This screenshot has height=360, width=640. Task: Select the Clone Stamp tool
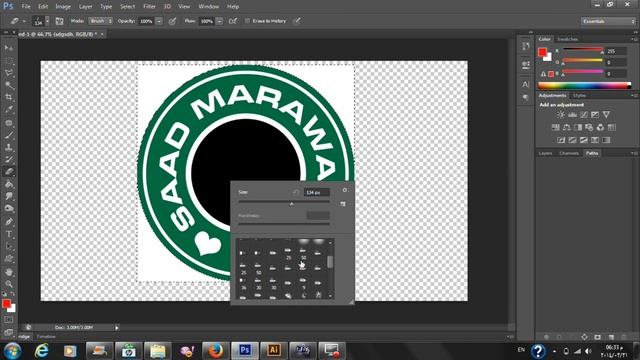click(x=9, y=147)
